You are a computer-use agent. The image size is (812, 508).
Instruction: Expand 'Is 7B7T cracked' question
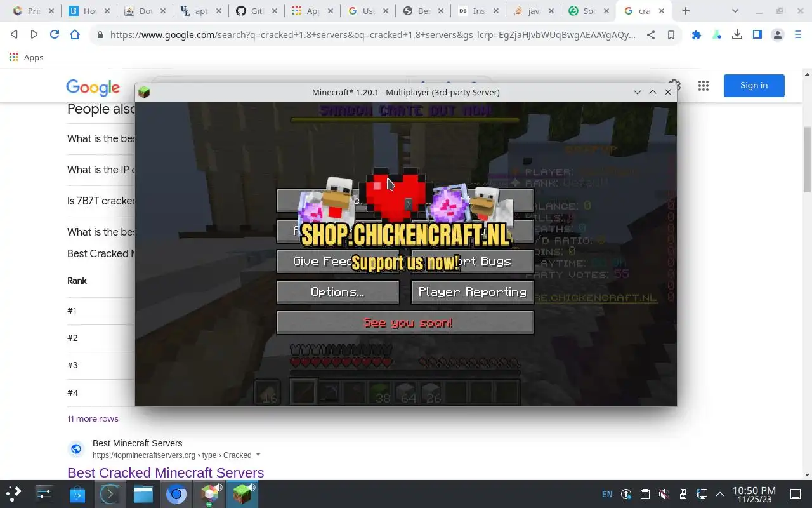[x=101, y=201]
